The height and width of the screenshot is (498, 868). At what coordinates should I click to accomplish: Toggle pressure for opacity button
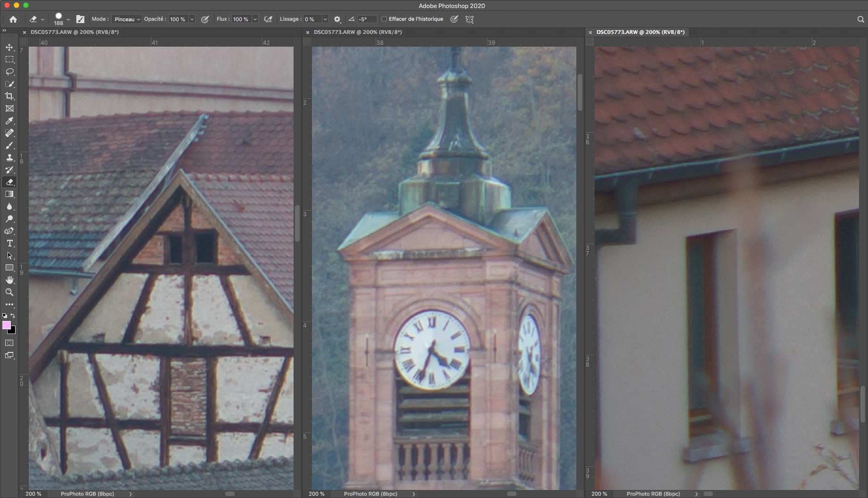(205, 19)
